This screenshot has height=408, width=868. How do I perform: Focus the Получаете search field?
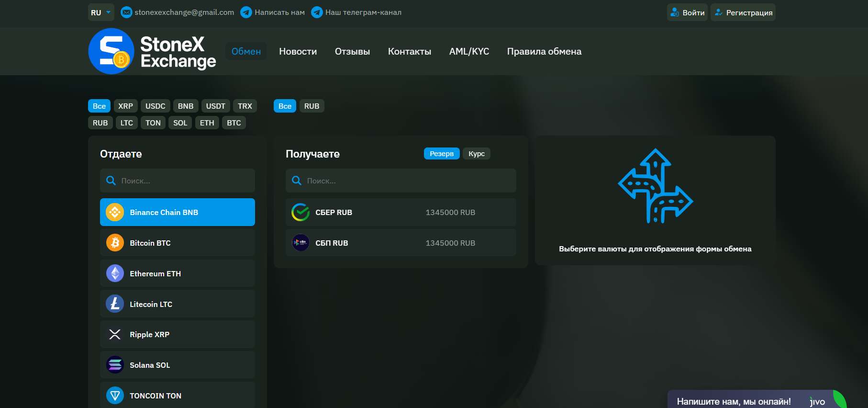tap(401, 181)
